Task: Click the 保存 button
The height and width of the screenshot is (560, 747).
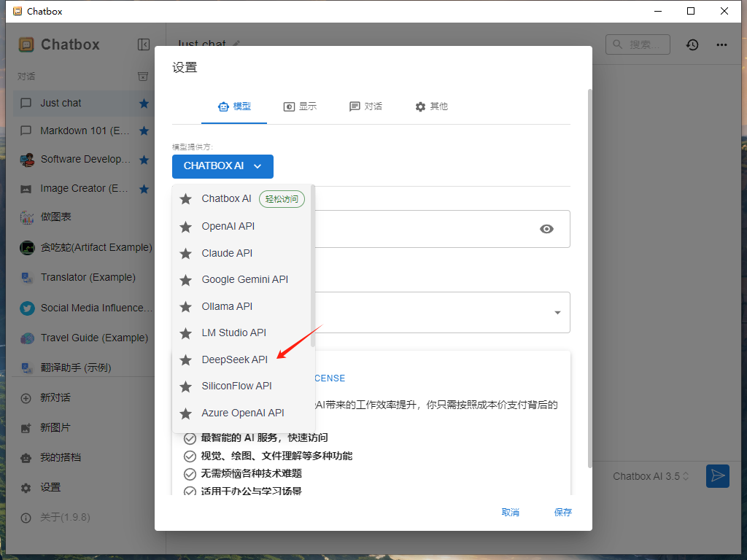Action: (562, 513)
